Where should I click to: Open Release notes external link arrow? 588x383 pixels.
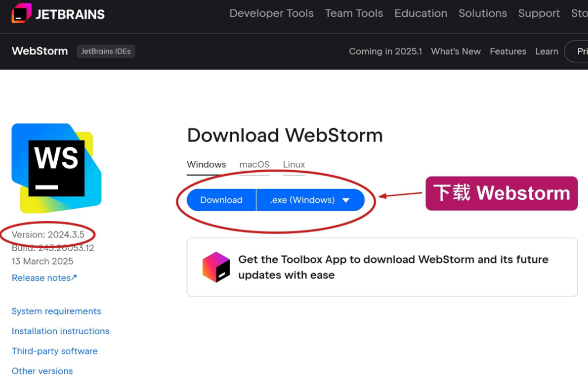(x=74, y=277)
